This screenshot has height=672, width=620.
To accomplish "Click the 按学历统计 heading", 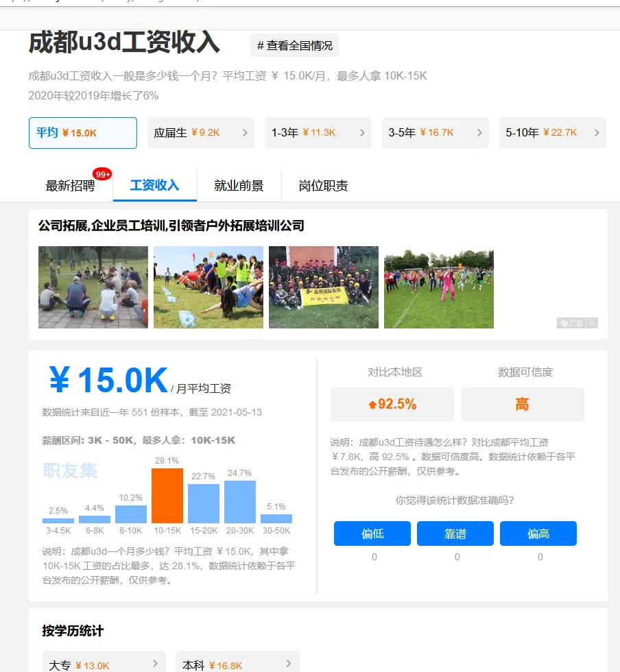I will 73,631.
